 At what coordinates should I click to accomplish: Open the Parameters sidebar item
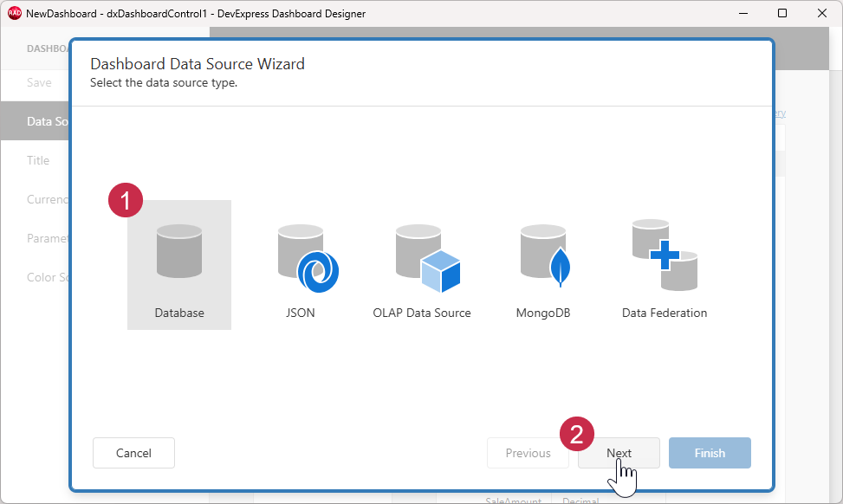[x=48, y=238]
